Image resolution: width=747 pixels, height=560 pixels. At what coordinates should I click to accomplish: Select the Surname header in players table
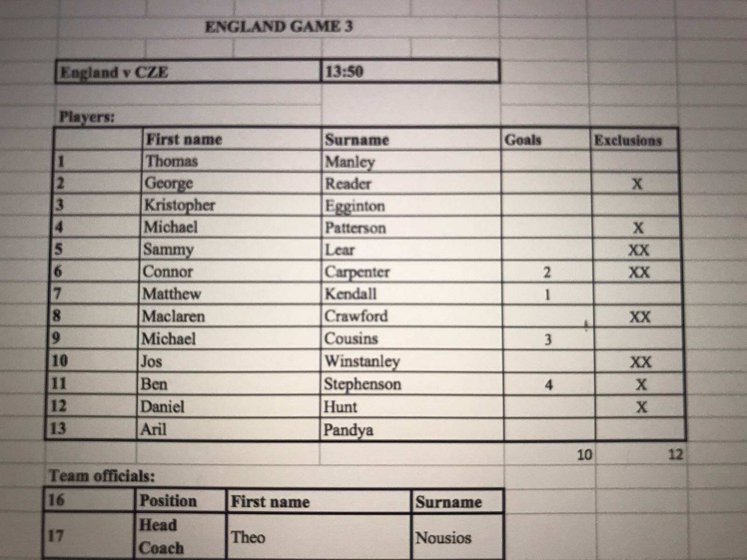click(x=411, y=140)
